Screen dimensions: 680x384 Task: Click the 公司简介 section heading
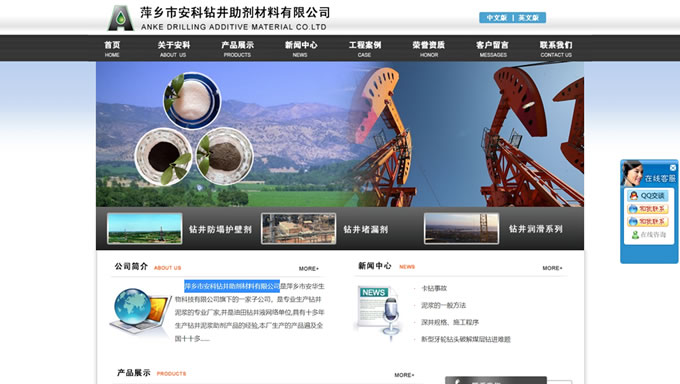(x=131, y=266)
